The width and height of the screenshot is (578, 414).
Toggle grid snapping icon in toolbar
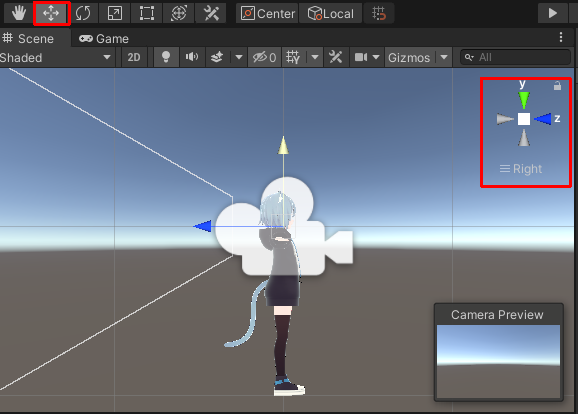click(379, 14)
